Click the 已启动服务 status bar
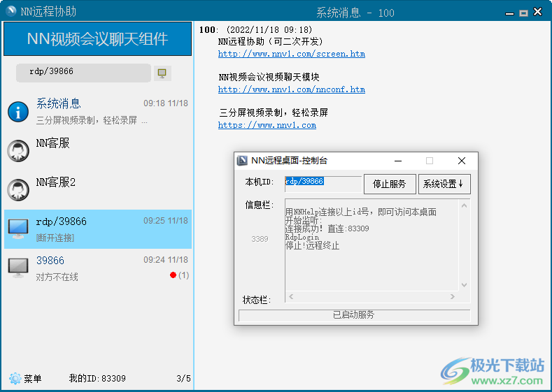Image resolution: width=552 pixels, height=392 pixels. tap(354, 315)
